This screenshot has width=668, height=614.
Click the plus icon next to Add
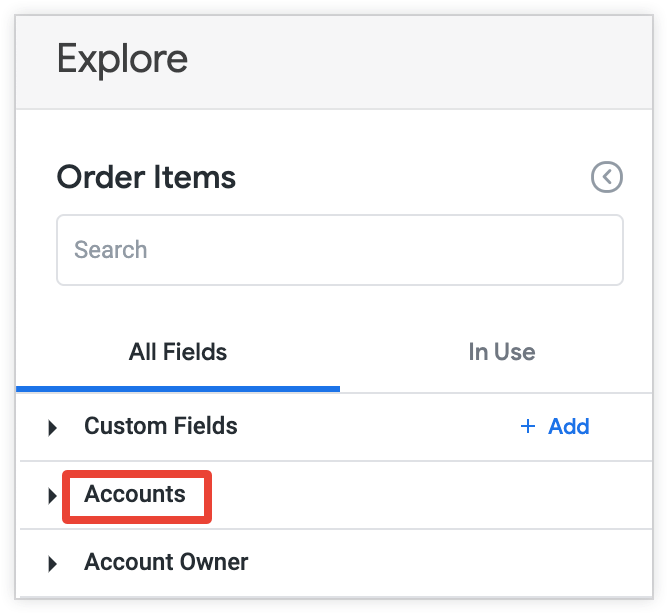pos(528,427)
